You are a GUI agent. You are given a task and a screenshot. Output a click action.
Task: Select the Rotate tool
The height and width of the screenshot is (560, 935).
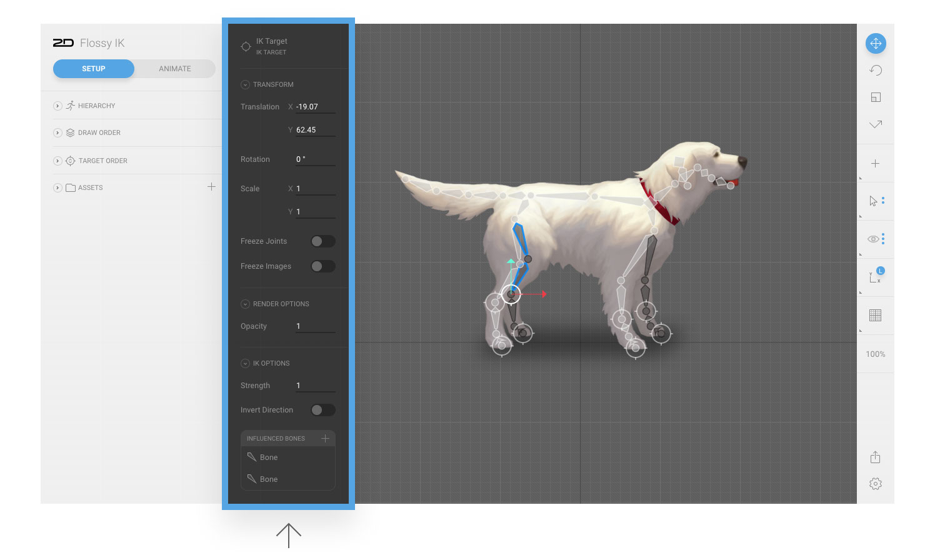click(876, 70)
